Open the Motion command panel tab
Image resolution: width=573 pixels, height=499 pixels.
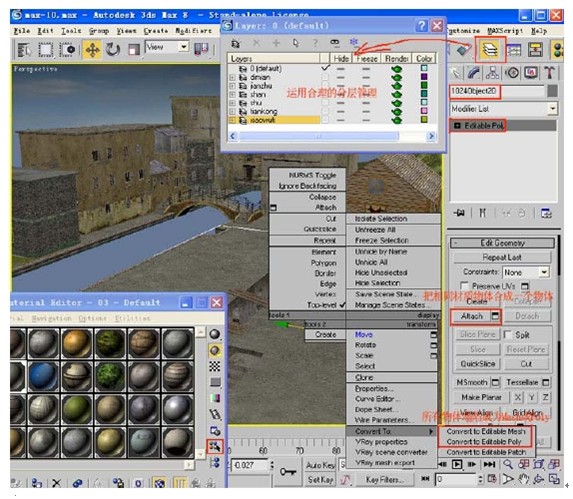point(512,73)
